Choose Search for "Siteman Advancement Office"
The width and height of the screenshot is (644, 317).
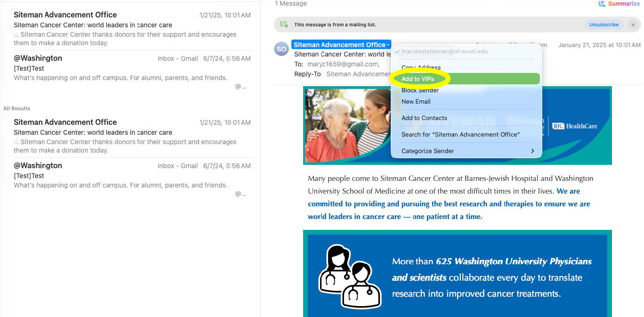click(460, 134)
